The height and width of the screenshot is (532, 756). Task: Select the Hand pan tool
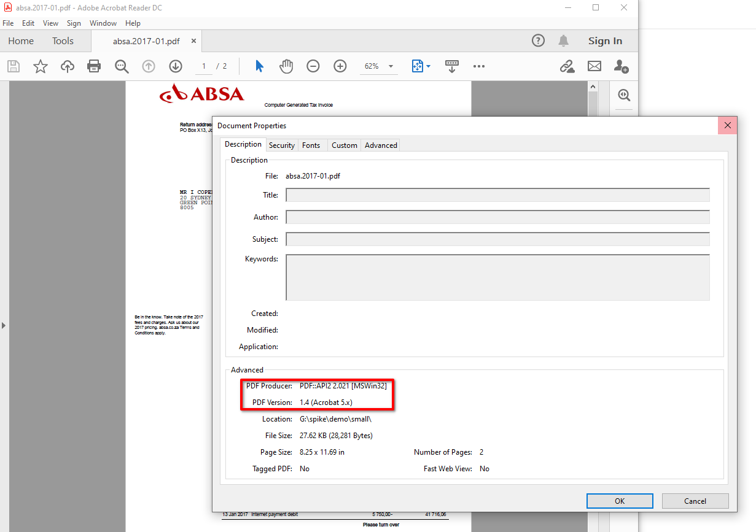(x=286, y=66)
